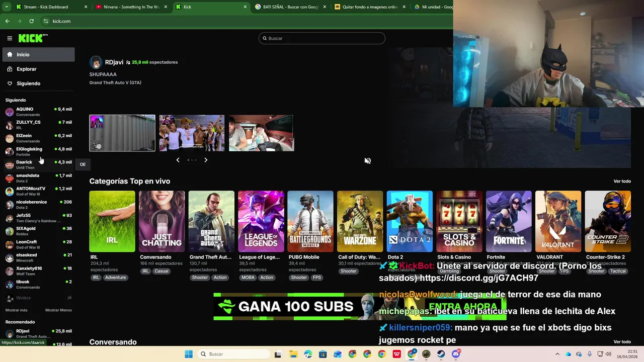Select the first featured stream thumbnail
Screen dimensions: 644x362
click(122, 133)
